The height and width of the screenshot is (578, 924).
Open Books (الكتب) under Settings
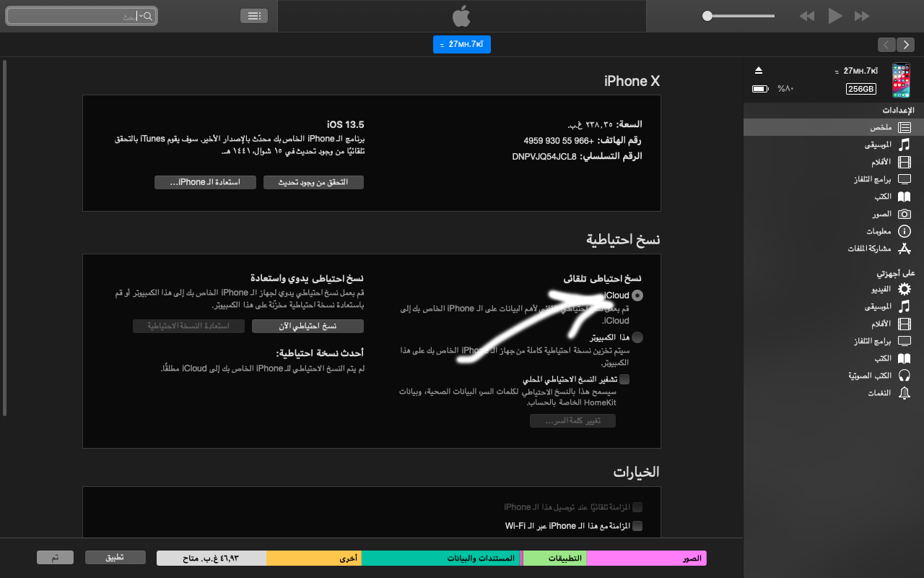tap(834, 197)
